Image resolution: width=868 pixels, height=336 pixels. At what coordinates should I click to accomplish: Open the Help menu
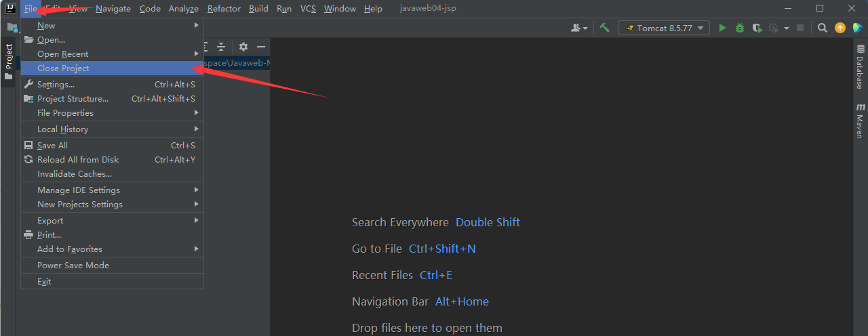pos(373,8)
